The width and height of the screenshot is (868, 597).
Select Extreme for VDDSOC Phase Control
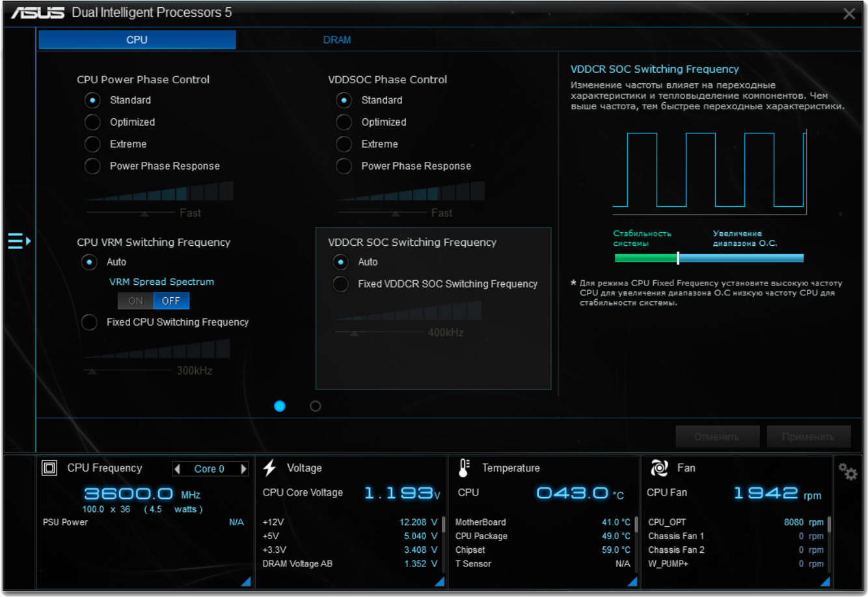coord(344,144)
